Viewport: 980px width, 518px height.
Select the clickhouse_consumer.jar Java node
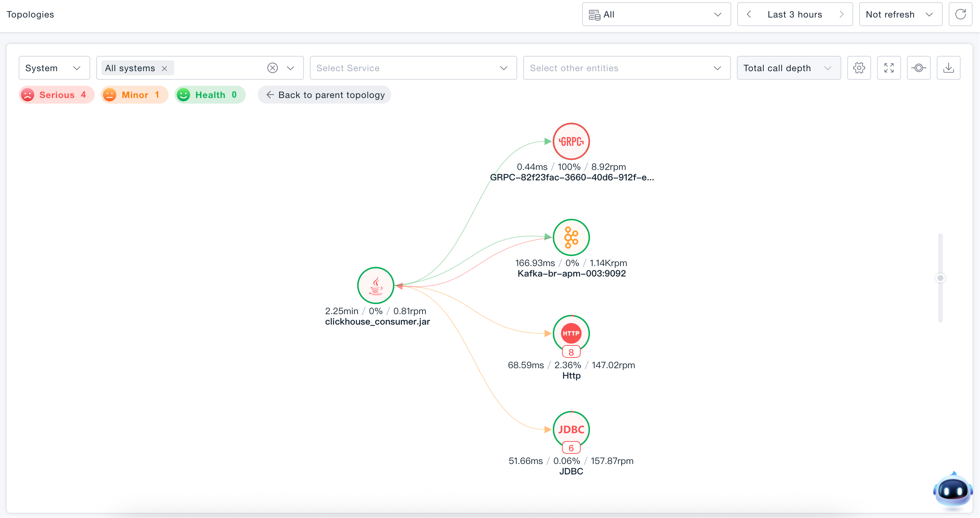click(376, 285)
